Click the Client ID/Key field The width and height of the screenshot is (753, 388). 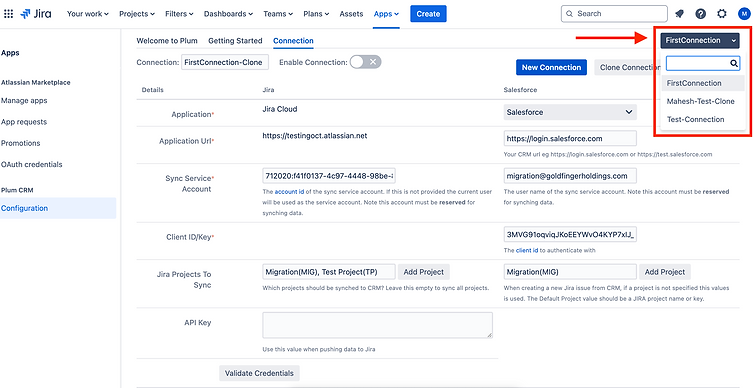pos(570,234)
